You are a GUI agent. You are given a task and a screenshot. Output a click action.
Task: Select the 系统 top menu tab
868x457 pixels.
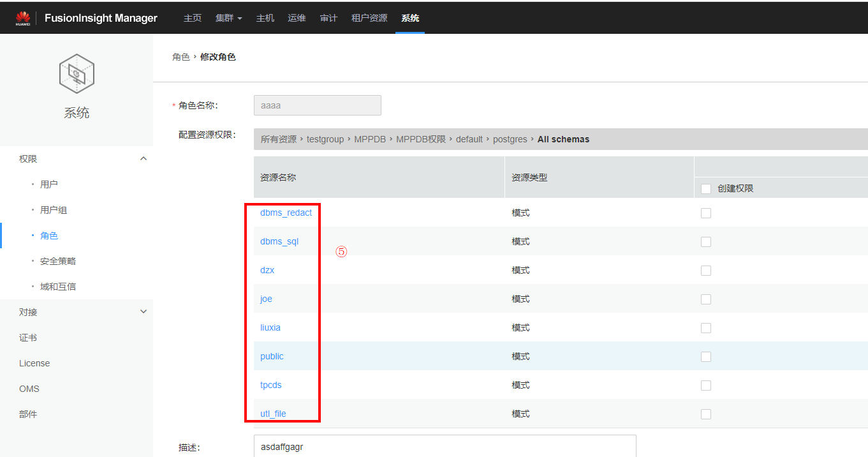(410, 18)
